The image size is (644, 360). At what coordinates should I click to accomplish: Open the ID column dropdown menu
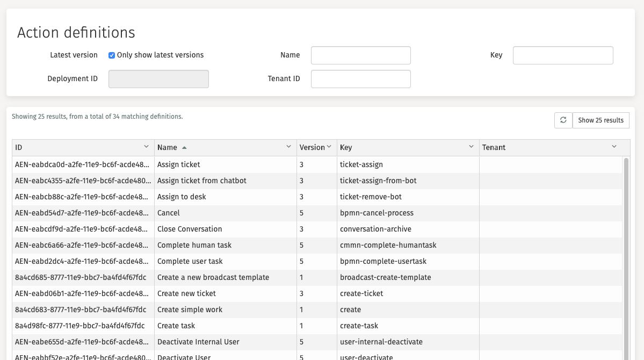point(147,147)
